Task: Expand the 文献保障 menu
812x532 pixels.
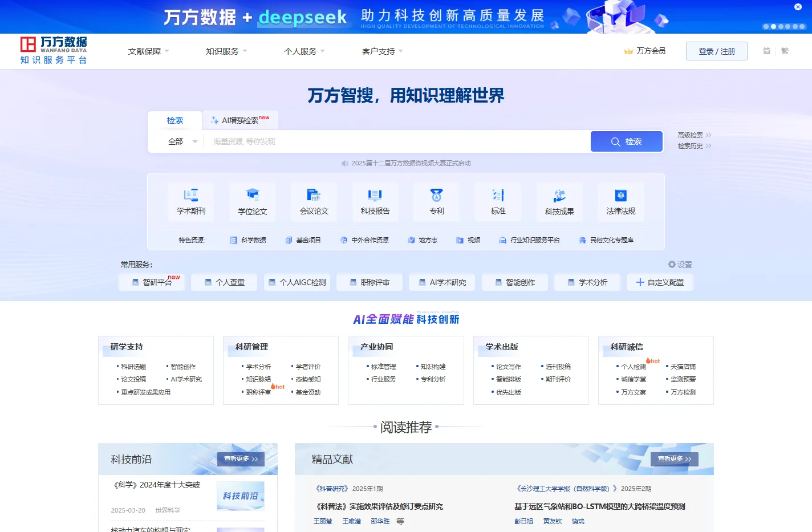Action: (148, 51)
